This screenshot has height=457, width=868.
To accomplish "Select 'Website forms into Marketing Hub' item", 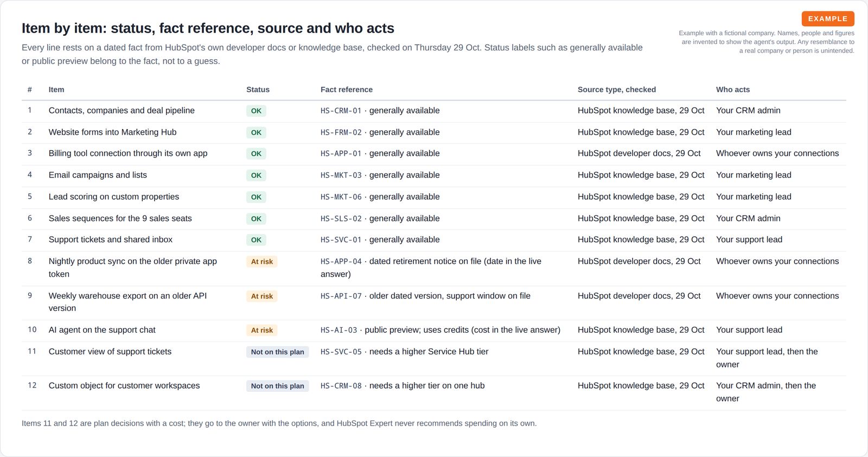I will click(112, 132).
